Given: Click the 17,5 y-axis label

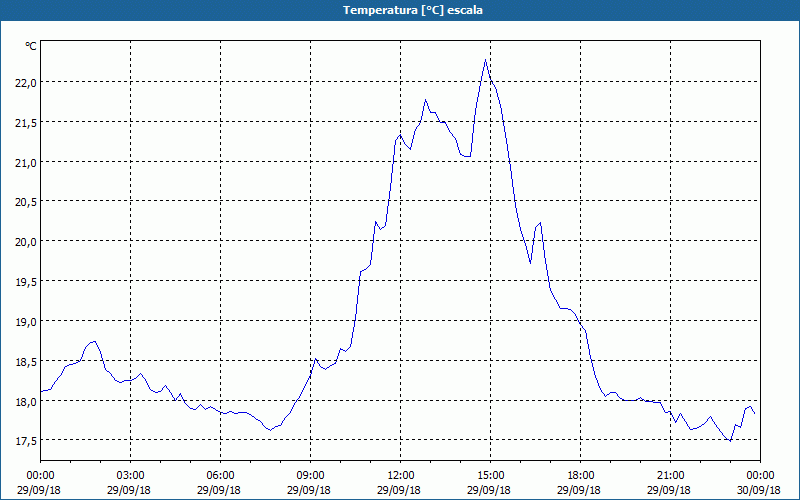Looking at the screenshot, I should tap(26, 441).
